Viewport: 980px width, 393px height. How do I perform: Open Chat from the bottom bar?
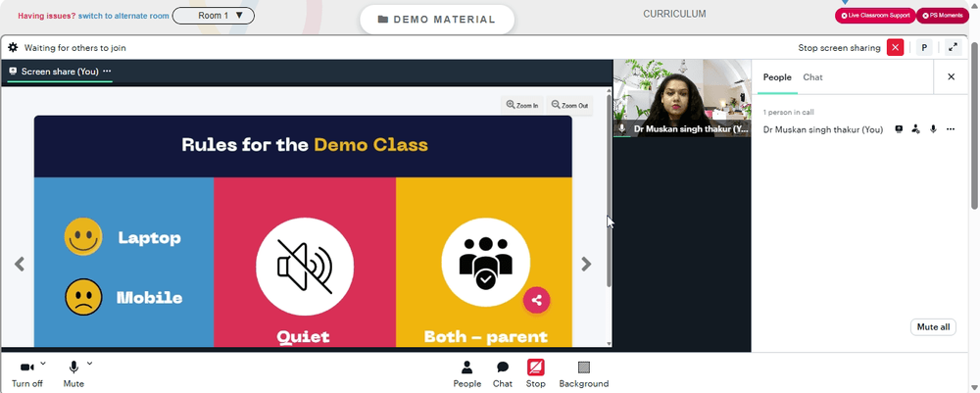click(503, 374)
